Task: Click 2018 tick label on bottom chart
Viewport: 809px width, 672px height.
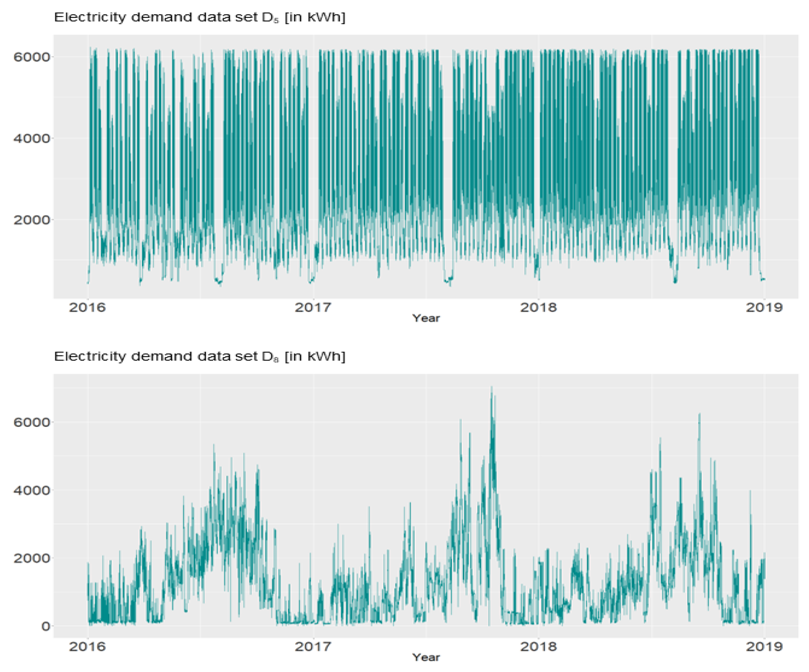Action: tap(539, 647)
